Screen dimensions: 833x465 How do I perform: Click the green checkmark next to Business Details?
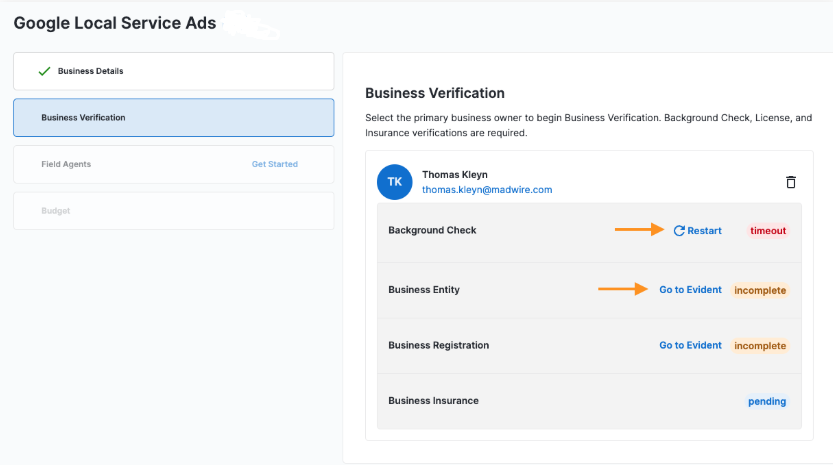pos(44,72)
